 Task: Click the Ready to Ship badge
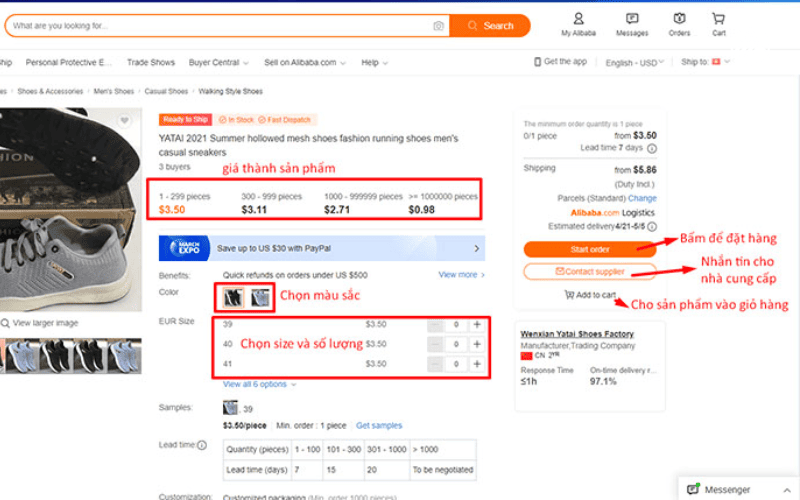click(185, 119)
